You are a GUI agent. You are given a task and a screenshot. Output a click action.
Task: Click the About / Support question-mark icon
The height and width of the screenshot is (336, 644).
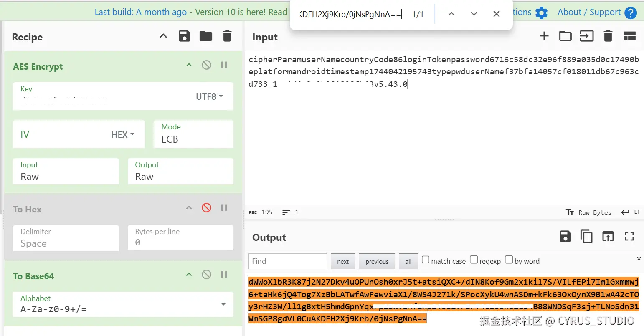pyautogui.click(x=631, y=13)
